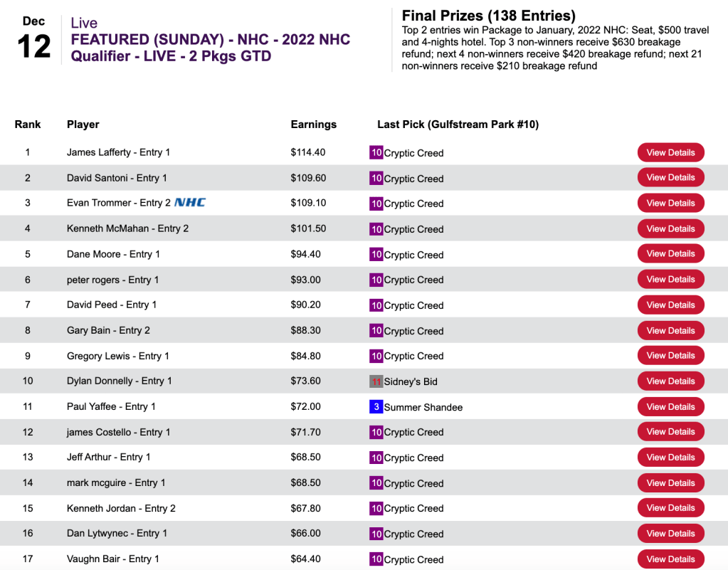View details for James Lafferty - Entry 1

coord(670,152)
